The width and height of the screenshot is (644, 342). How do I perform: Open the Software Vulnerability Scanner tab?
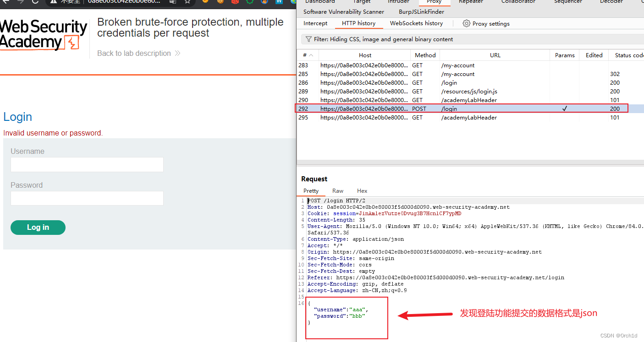point(344,12)
